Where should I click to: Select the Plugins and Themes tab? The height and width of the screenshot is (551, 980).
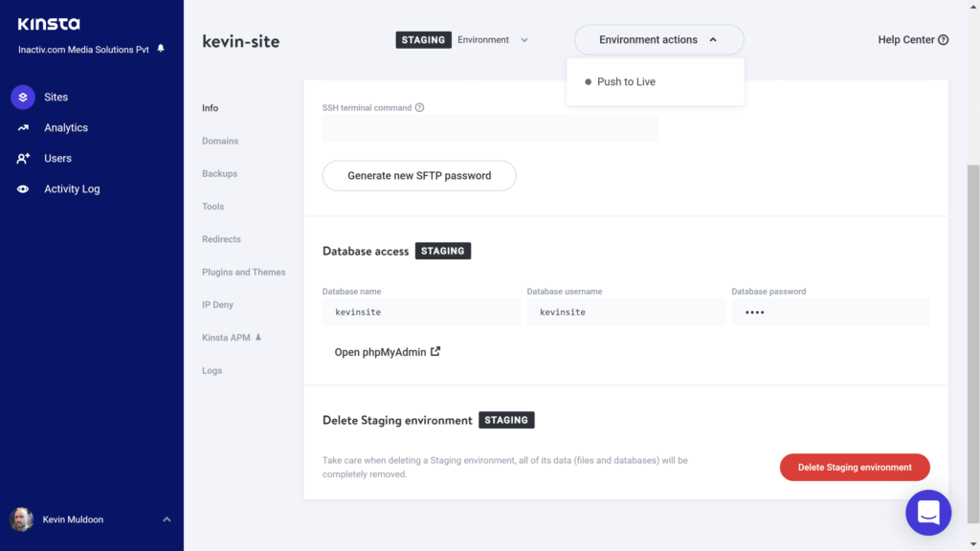coord(244,273)
